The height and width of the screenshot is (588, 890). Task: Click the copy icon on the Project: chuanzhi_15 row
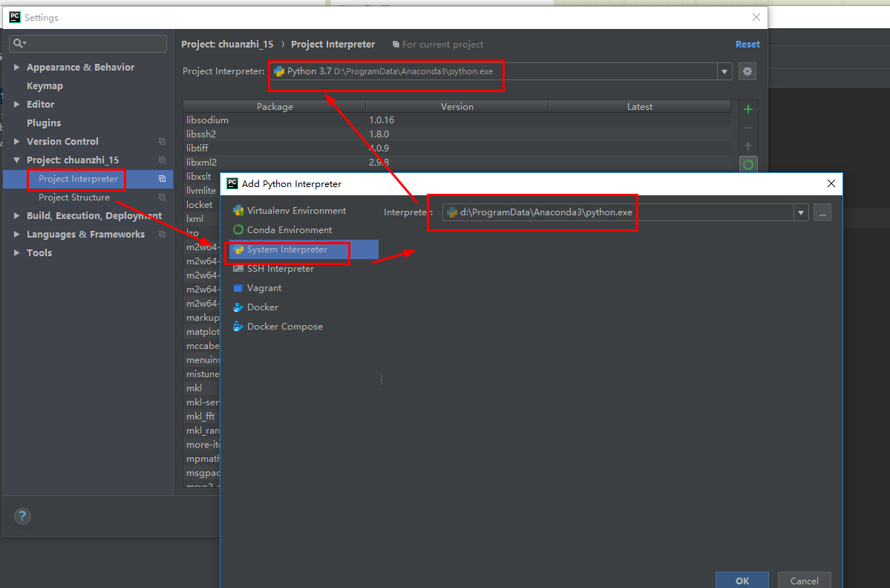coord(163,160)
